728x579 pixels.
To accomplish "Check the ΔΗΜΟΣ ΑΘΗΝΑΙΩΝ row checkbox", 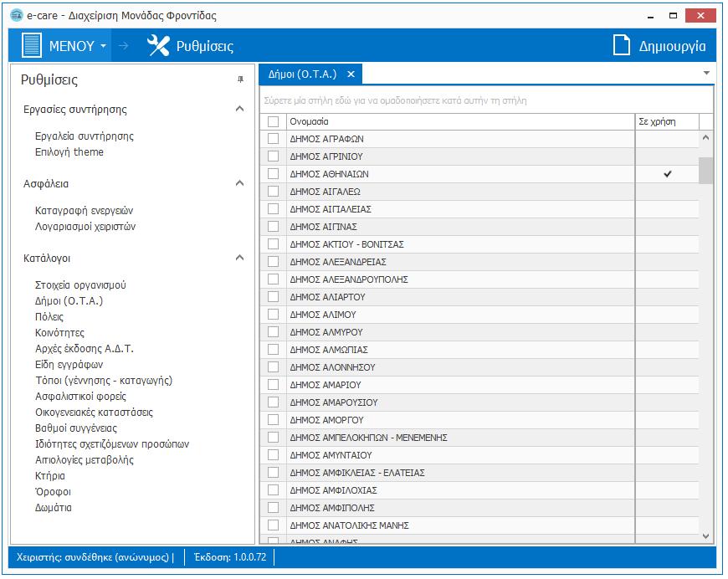I will pos(273,174).
